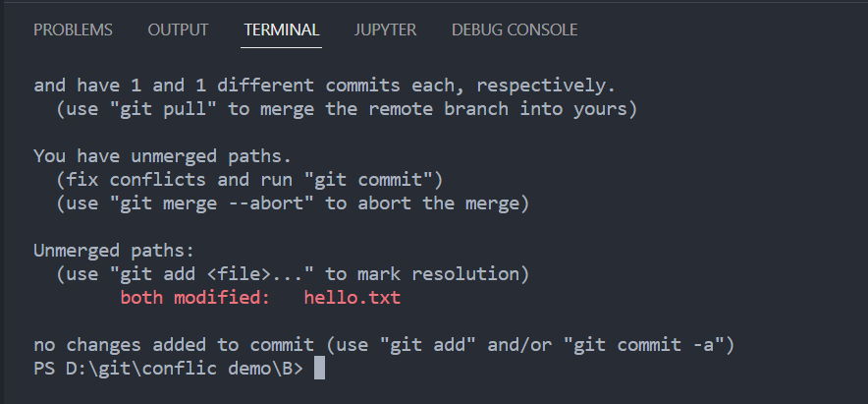This screenshot has width=868, height=404.
Task: Click the "You have unmerged paths." line
Action: point(163,155)
